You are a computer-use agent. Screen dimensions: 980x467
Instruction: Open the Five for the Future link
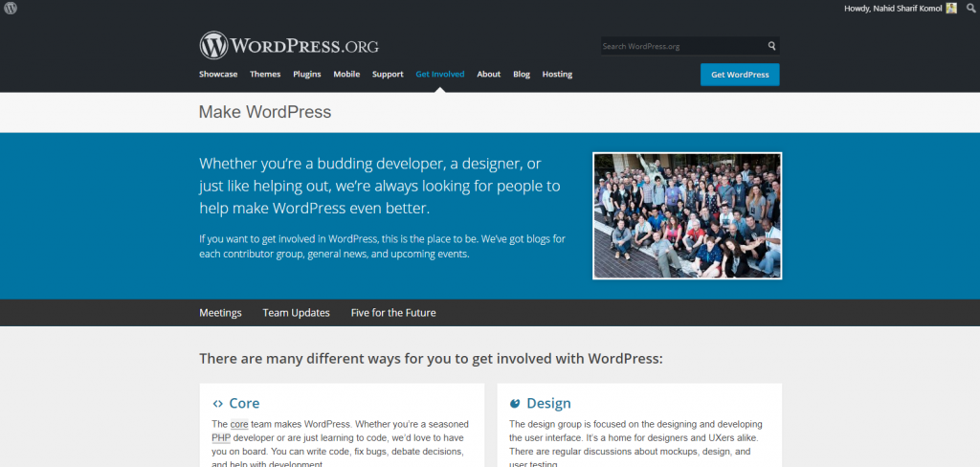393,313
